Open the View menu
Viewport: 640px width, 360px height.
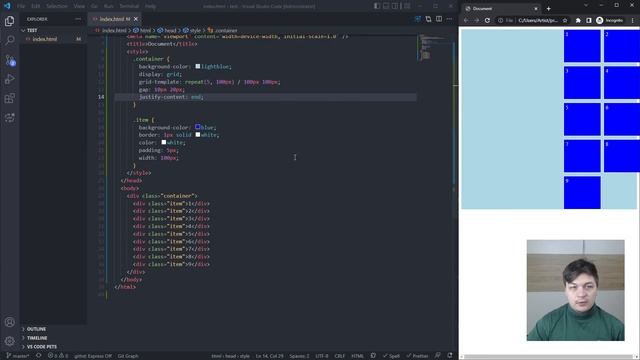pos(79,7)
